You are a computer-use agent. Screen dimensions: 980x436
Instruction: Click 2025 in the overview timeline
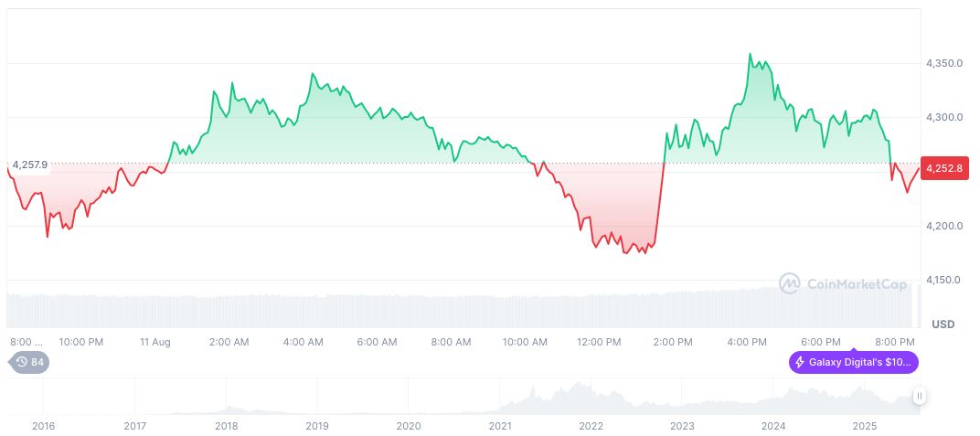pos(865,426)
